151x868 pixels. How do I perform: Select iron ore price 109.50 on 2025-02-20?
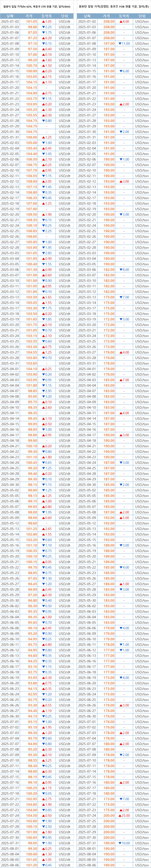(x=31, y=214)
